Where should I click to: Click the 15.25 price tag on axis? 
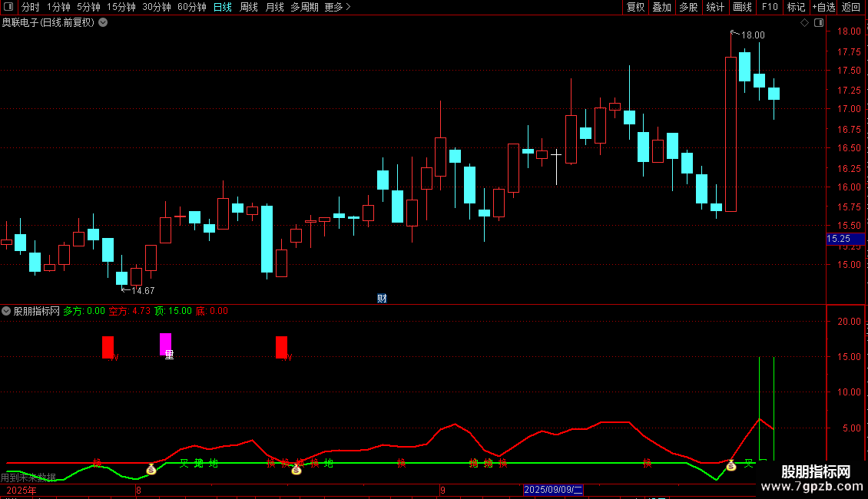[x=845, y=239]
